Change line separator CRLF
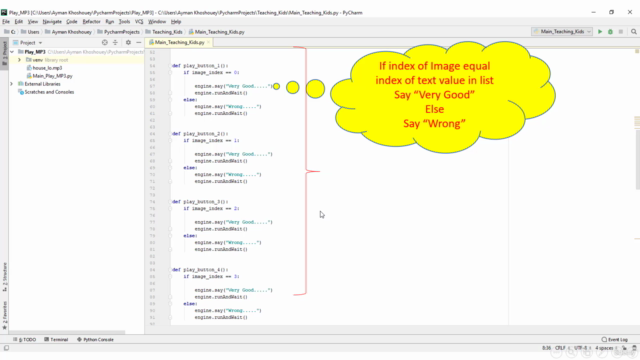The image size is (640, 360). 562,348
